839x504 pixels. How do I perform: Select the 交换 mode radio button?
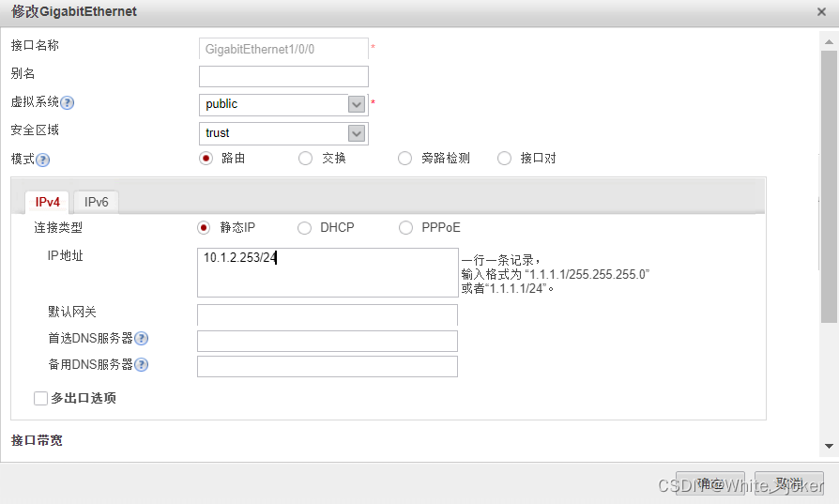pos(305,159)
